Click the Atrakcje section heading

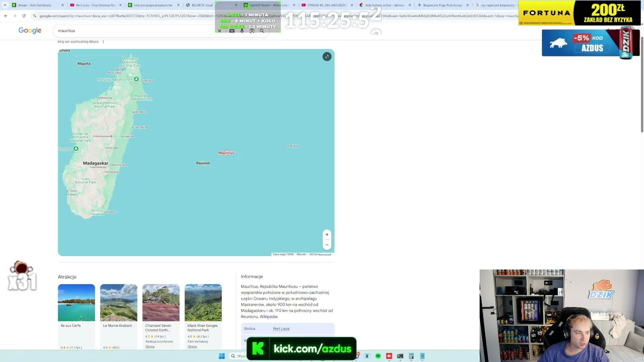coord(67,277)
